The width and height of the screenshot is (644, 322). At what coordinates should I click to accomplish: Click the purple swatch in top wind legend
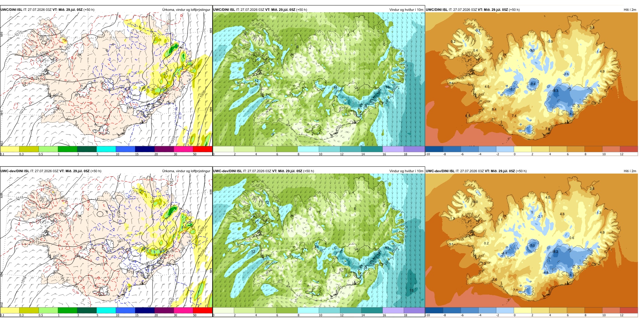414,149
